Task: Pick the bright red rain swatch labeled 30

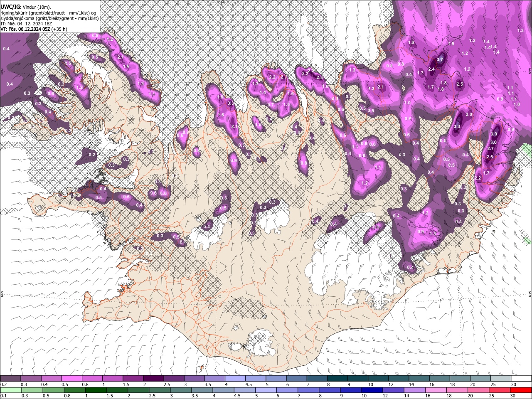Action: click(522, 390)
